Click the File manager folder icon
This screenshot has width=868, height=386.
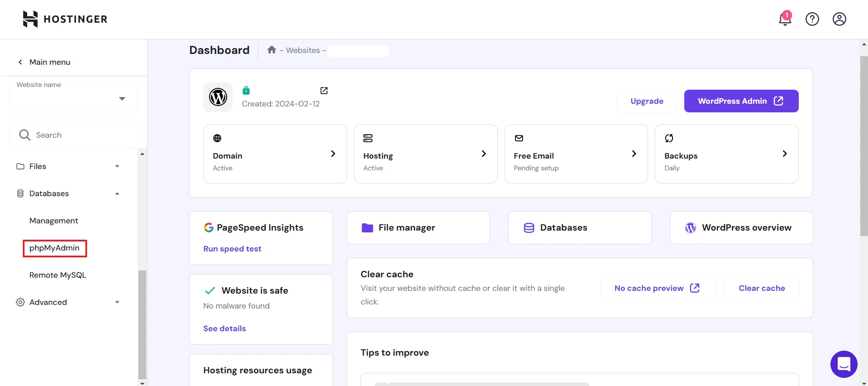(367, 227)
